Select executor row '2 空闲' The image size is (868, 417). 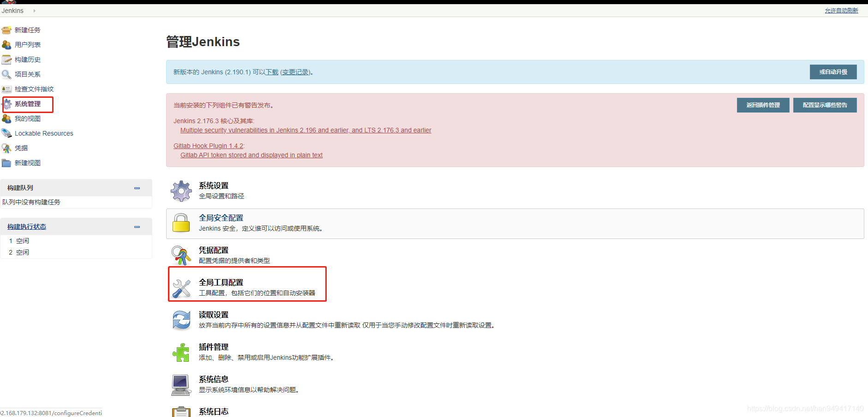[x=76, y=252]
